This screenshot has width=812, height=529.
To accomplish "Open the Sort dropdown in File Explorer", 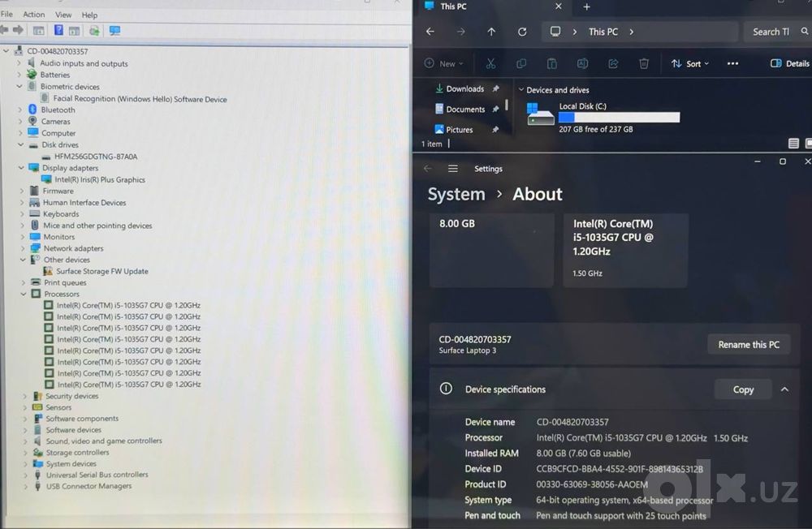I will click(689, 63).
